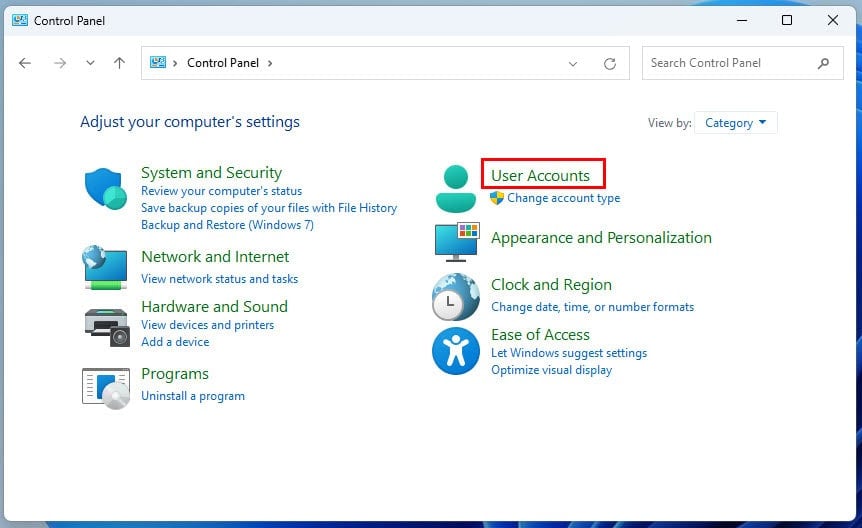
Task: Open Save backup copies with File History
Action: [x=269, y=208]
